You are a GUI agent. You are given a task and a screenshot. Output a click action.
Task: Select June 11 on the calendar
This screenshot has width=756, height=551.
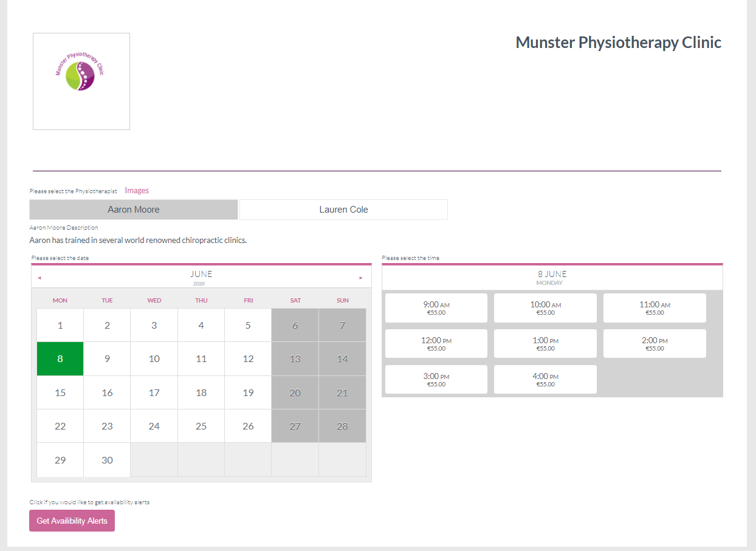tap(201, 358)
